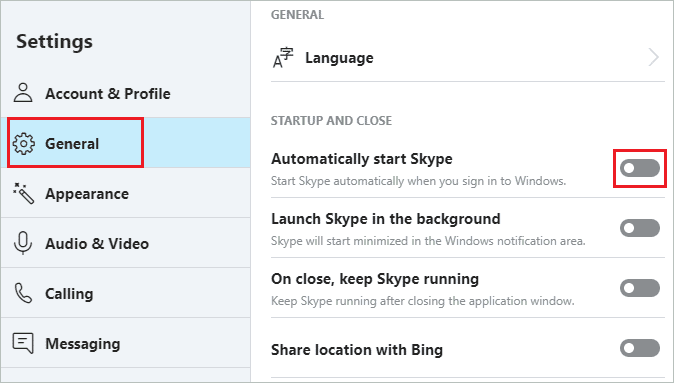Toggle Launch Skype in the background
The height and width of the screenshot is (383, 674).
640,228
